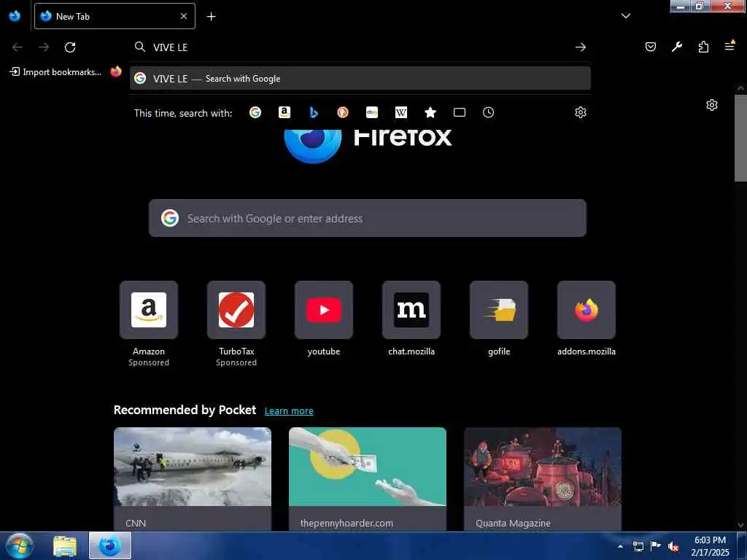
Task: Select the VIVE LE Search with Google suggestion
Action: 360,79
